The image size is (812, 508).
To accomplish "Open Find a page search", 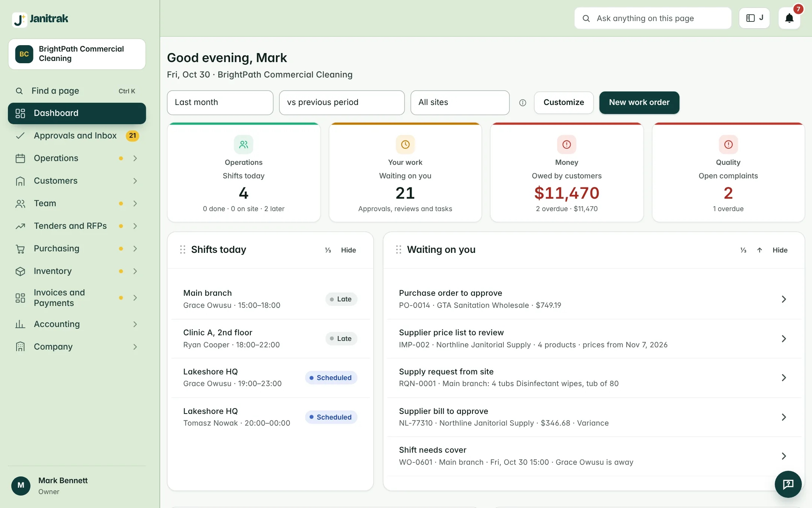I will 77,91.
